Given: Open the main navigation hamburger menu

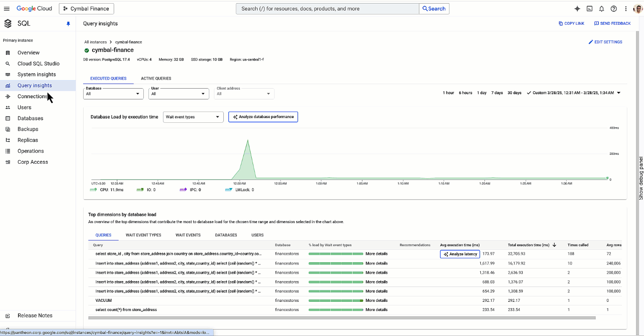Looking at the screenshot, I should point(7,9).
